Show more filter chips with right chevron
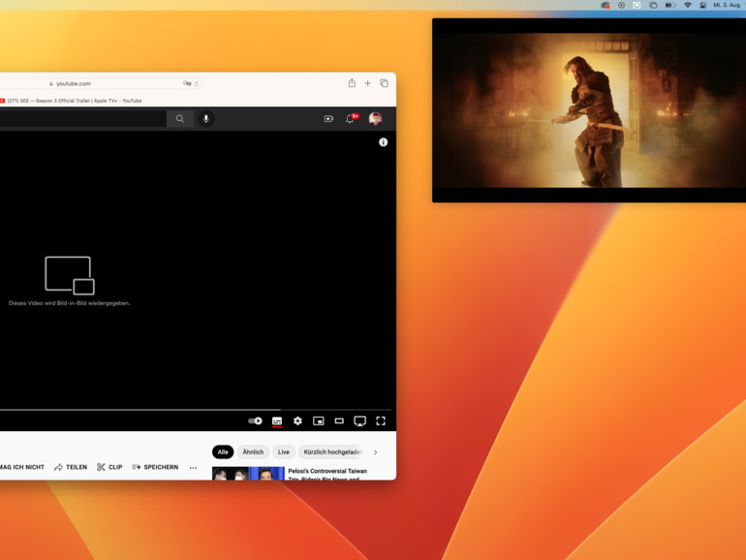The image size is (746, 560). tap(375, 452)
